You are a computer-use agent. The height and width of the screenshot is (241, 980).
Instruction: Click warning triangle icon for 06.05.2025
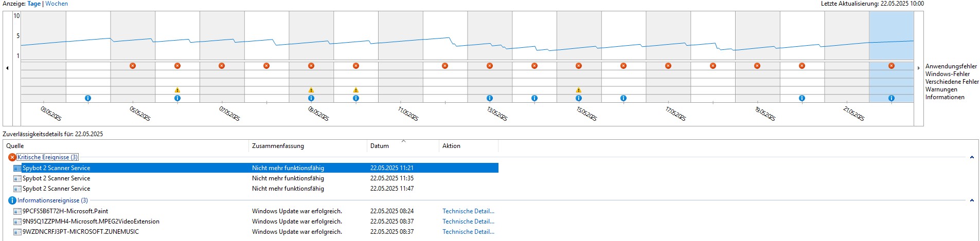click(177, 90)
